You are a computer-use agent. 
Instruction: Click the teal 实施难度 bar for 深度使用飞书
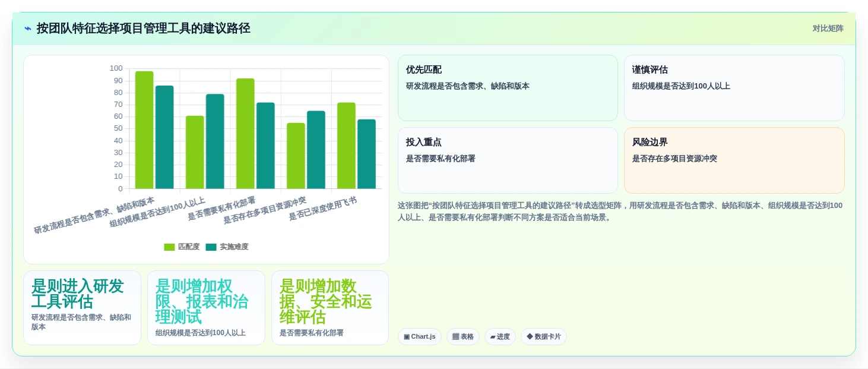[x=366, y=154]
